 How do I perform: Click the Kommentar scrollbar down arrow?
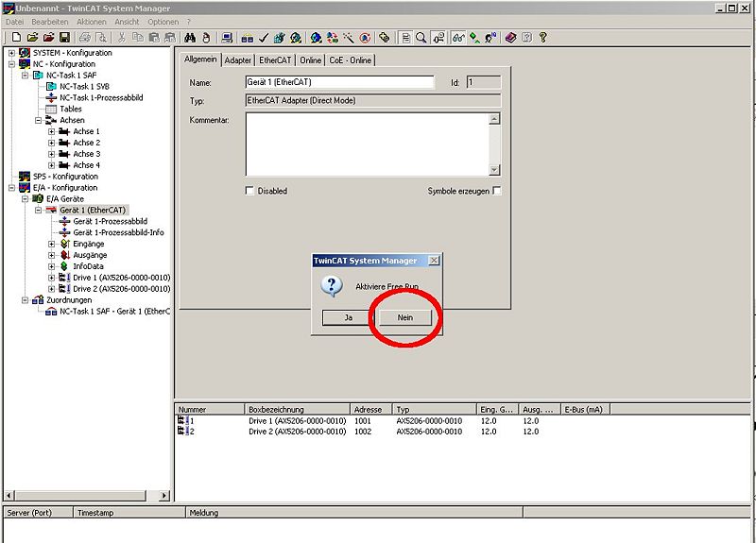494,170
